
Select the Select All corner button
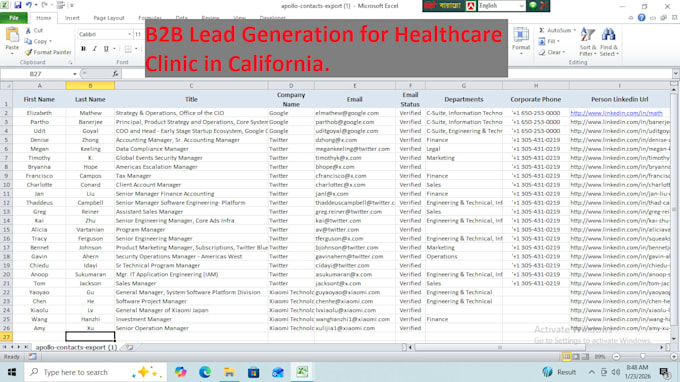(6, 85)
